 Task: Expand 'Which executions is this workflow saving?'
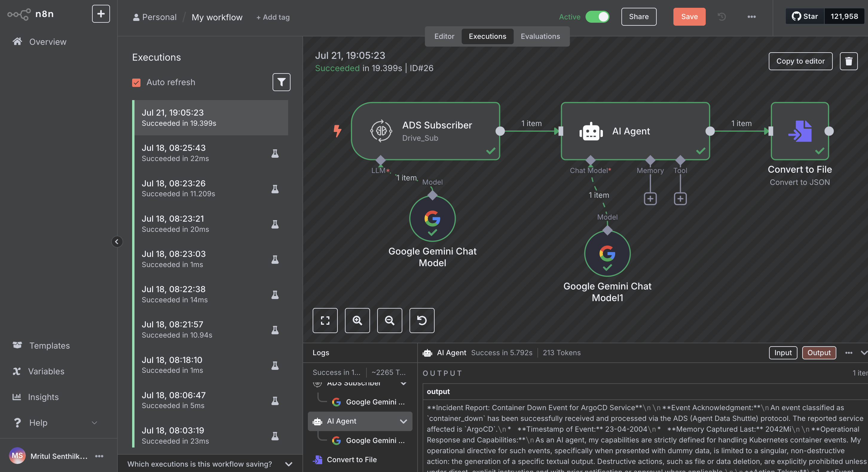pos(288,464)
